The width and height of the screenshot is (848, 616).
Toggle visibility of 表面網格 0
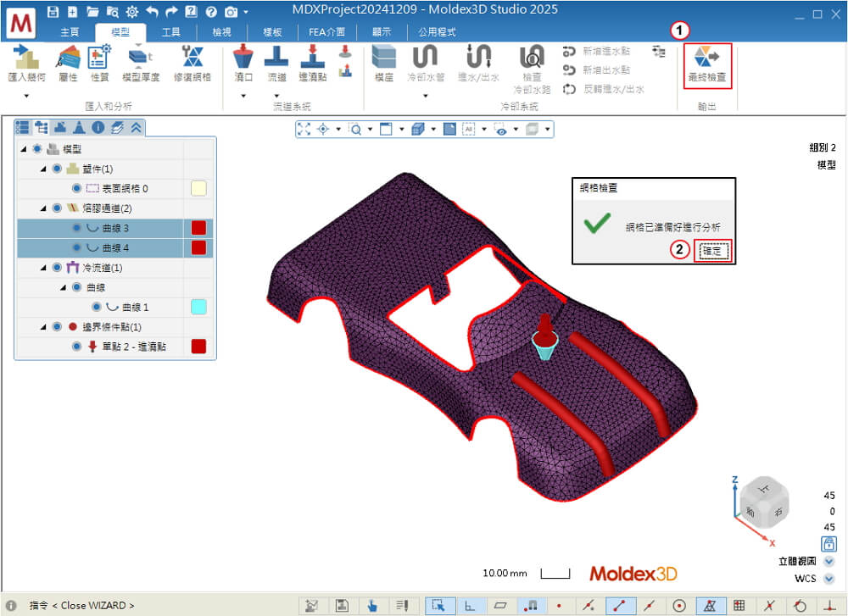click(x=77, y=188)
